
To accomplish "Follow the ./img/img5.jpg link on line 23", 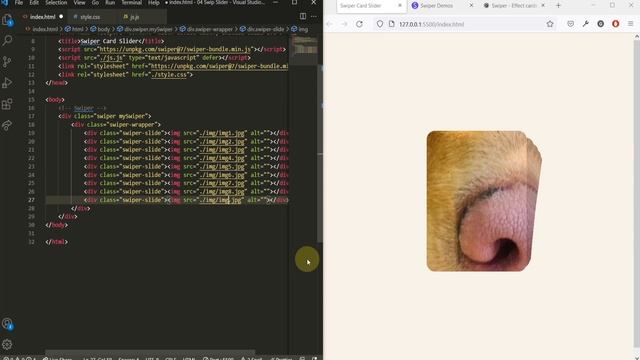I will [222, 167].
